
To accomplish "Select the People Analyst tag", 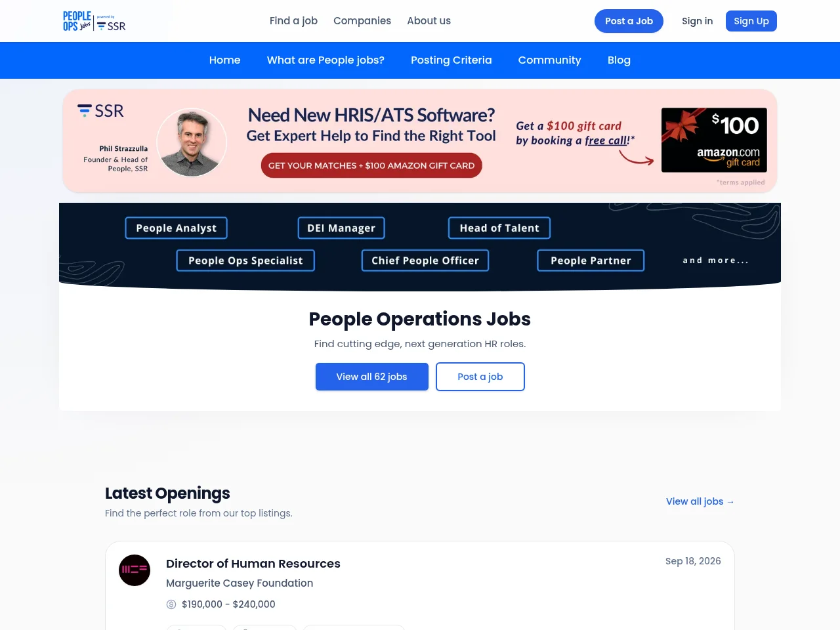I will 177,228.
